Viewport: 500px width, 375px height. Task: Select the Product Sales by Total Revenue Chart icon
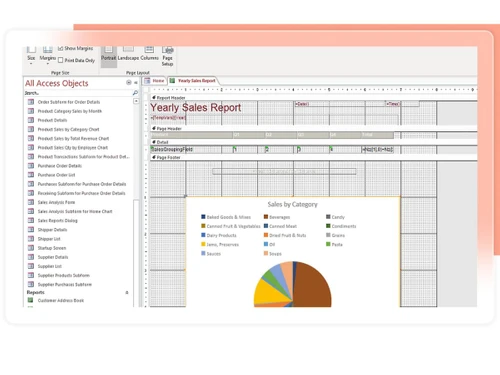click(x=31, y=138)
